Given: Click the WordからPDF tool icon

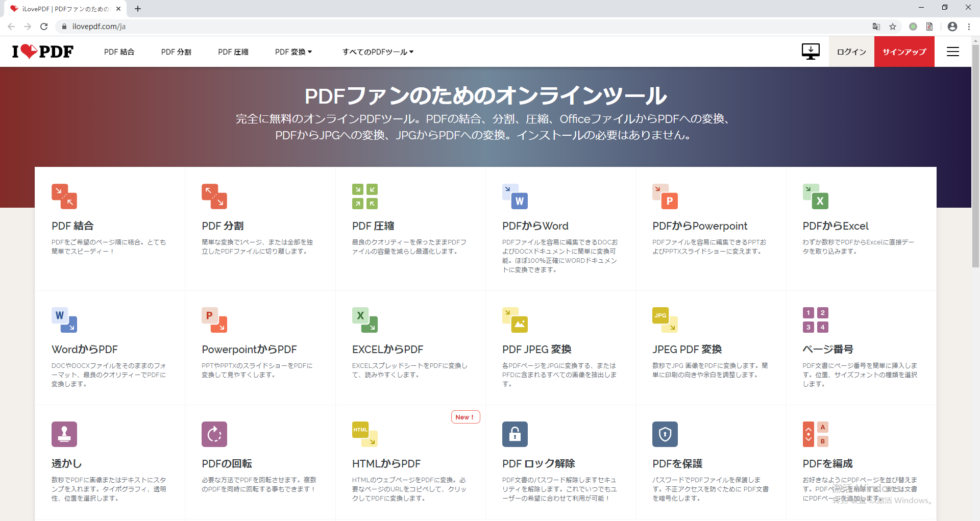Looking at the screenshot, I should [x=64, y=320].
